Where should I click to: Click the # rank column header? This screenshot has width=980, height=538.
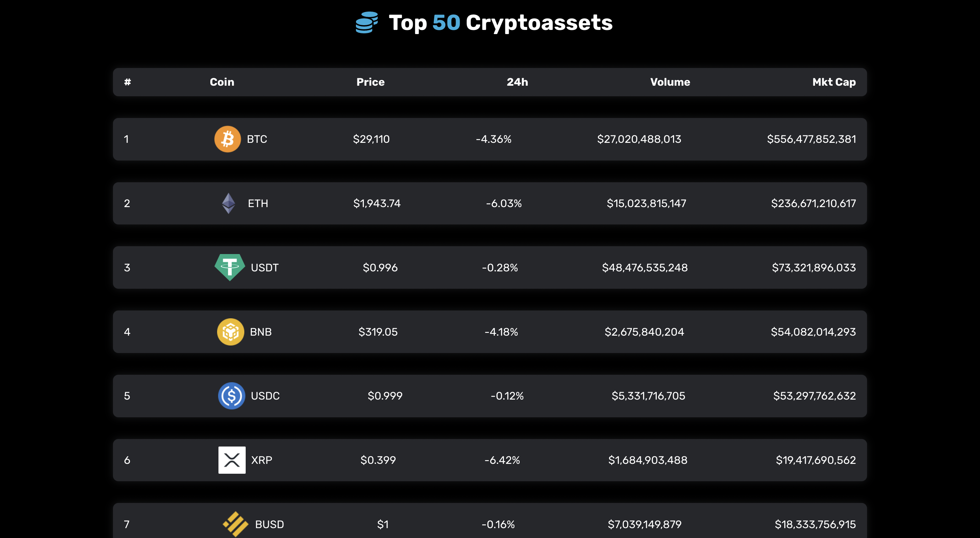(x=127, y=82)
